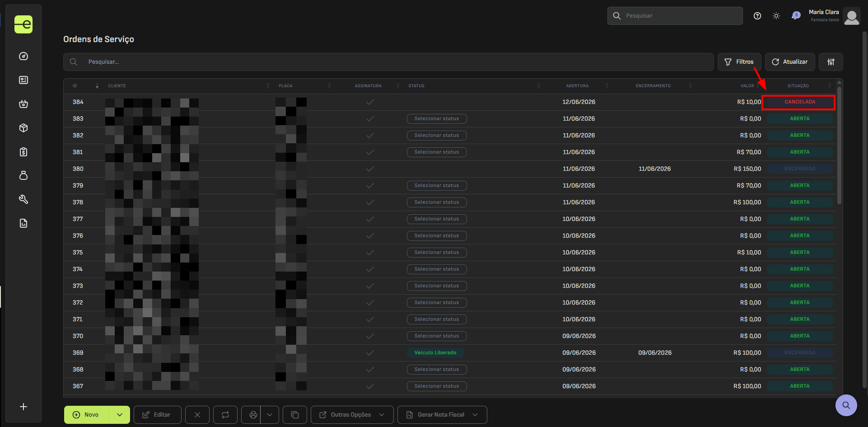Click the cancel X toolbar button
Viewport: 868px width, 427px height.
[197, 415]
